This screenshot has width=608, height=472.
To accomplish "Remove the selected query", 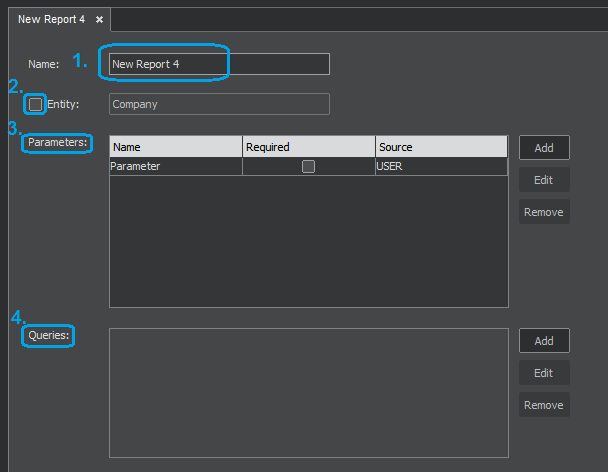I will 544,405.
